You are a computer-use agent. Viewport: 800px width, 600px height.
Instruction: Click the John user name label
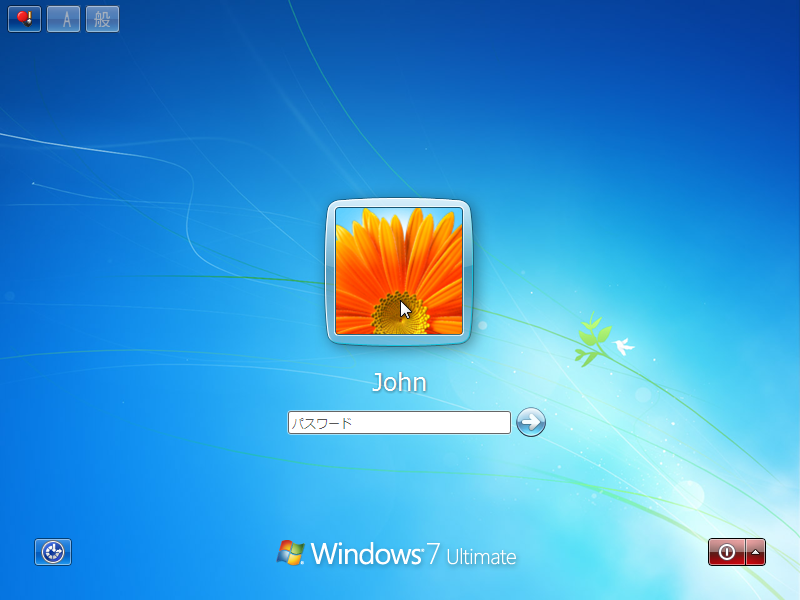[x=399, y=382]
